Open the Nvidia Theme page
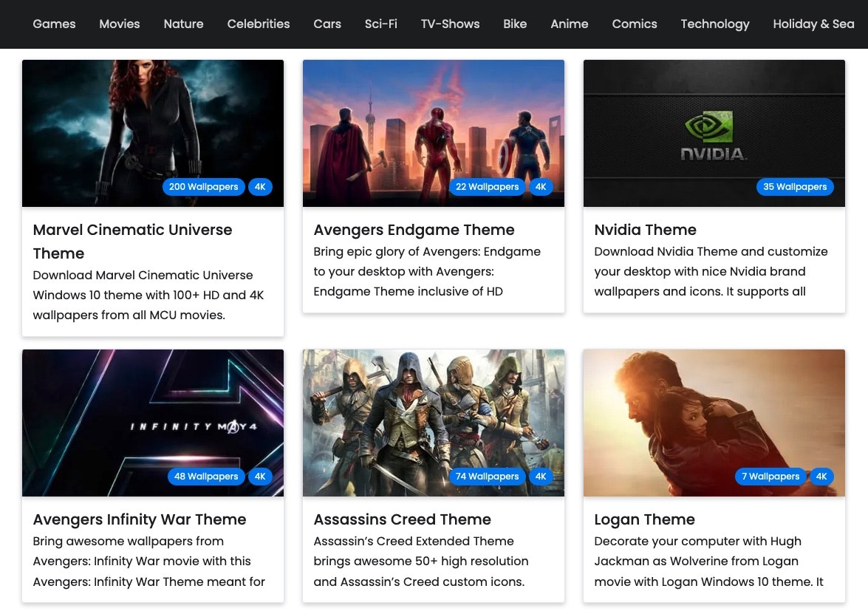 tap(645, 230)
